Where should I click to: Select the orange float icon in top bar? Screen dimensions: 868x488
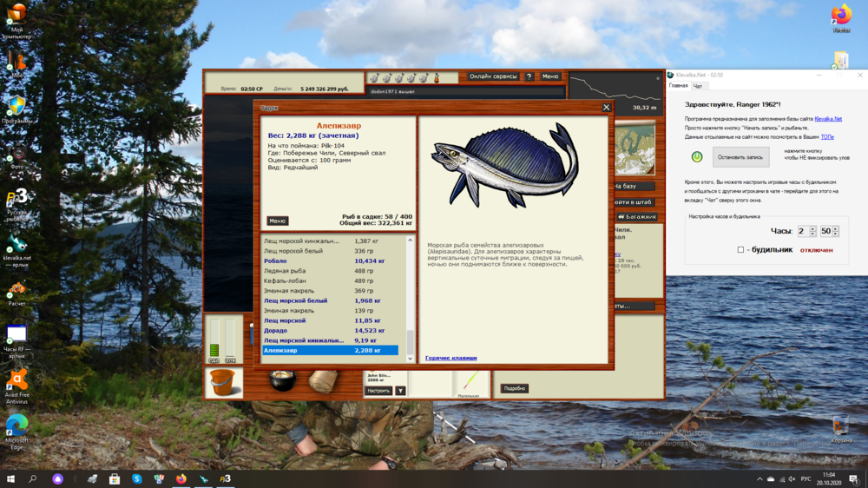tap(437, 77)
